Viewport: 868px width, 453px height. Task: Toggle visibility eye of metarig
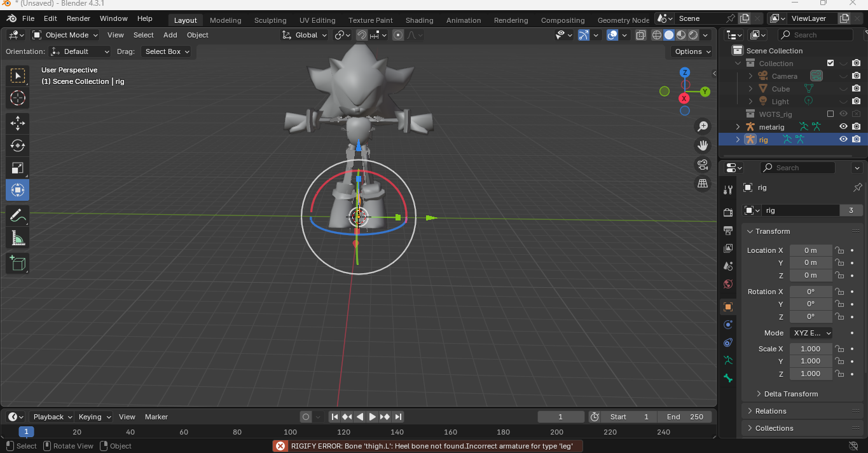pyautogui.click(x=843, y=126)
